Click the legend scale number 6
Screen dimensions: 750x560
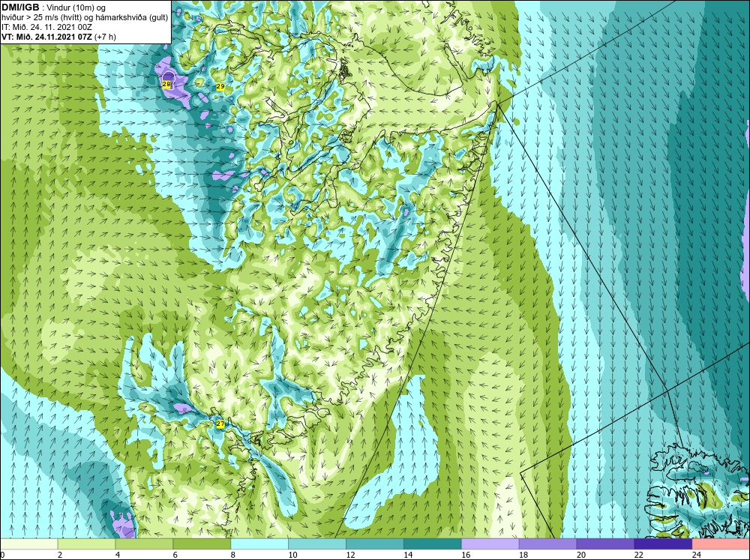(x=175, y=555)
